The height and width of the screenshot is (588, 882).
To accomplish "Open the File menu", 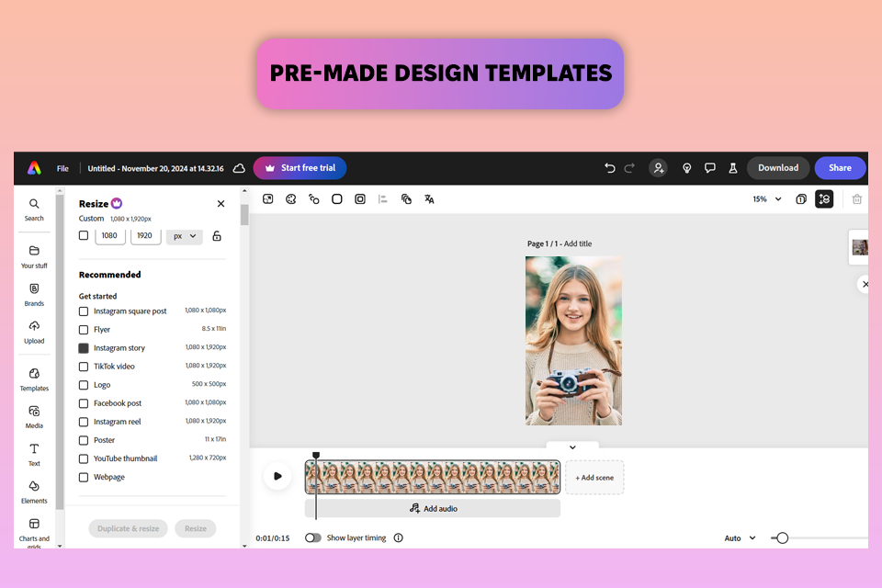I will point(62,168).
